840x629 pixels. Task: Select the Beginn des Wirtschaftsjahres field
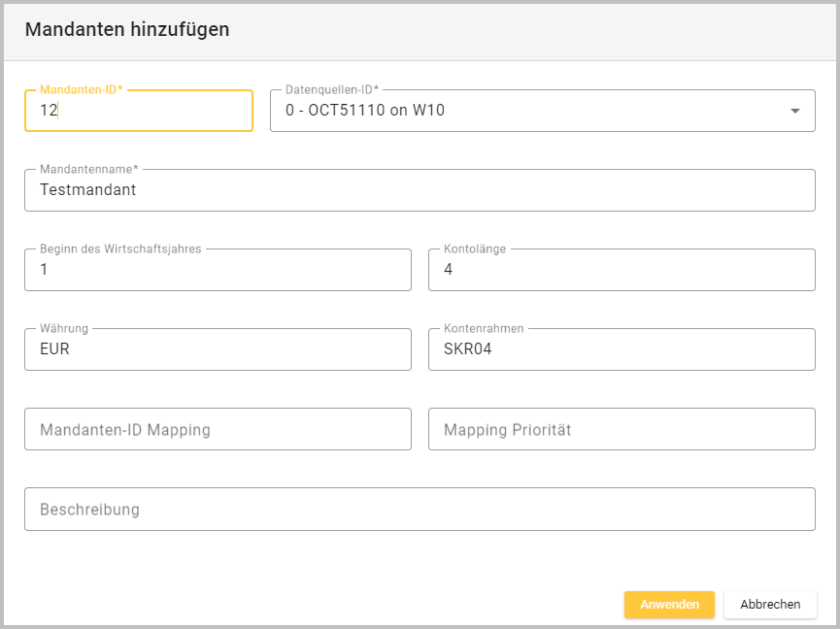[x=218, y=270]
